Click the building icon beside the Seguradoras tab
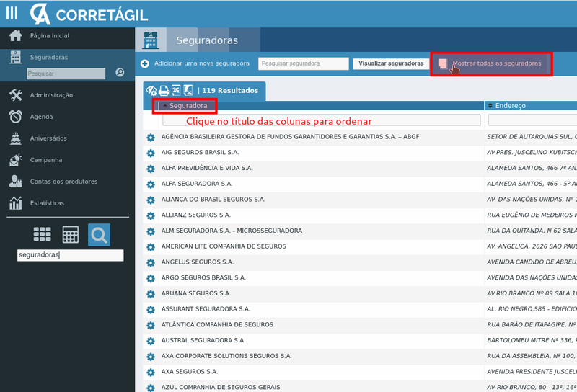The width and height of the screenshot is (577, 392). [x=151, y=40]
